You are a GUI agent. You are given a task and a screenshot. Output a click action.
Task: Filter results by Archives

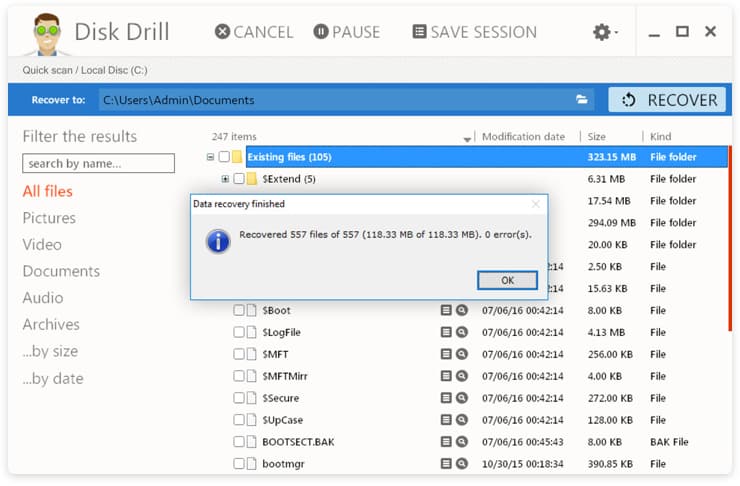click(x=51, y=325)
